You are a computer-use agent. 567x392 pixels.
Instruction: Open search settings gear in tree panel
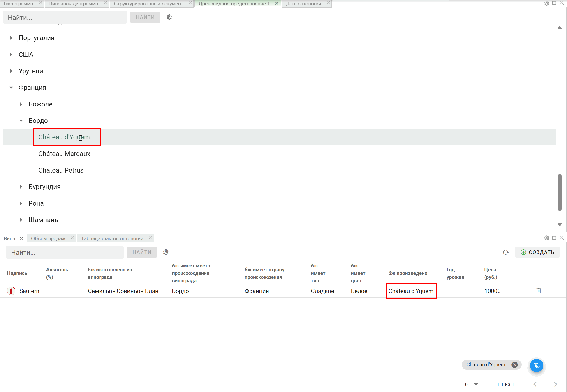click(x=169, y=17)
